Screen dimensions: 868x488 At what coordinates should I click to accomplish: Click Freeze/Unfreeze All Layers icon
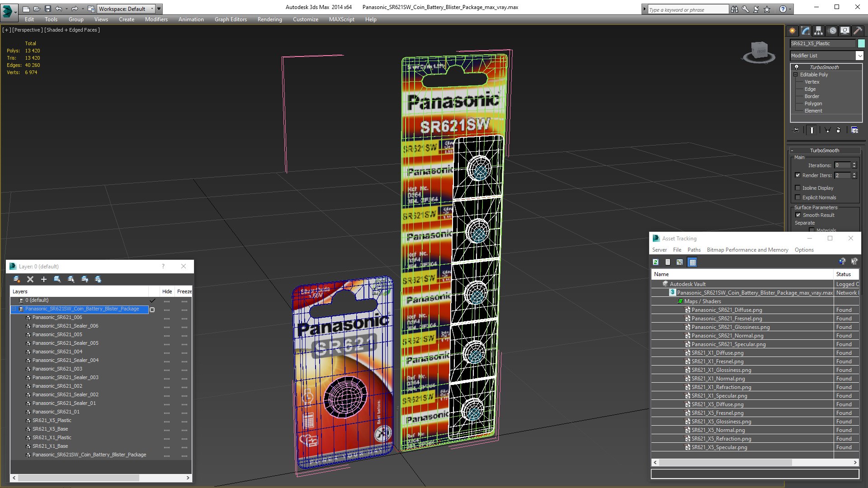(x=98, y=279)
